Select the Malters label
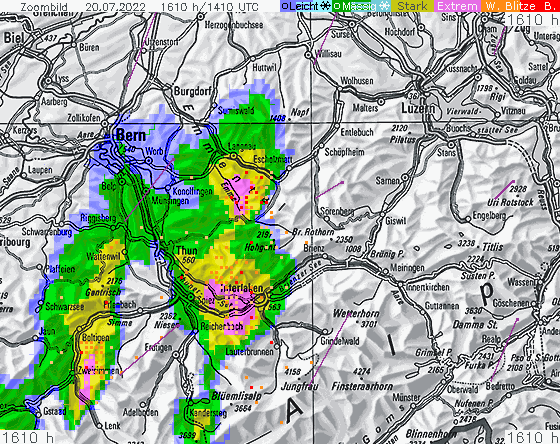The width and height of the screenshot is (560, 444). tap(365, 108)
